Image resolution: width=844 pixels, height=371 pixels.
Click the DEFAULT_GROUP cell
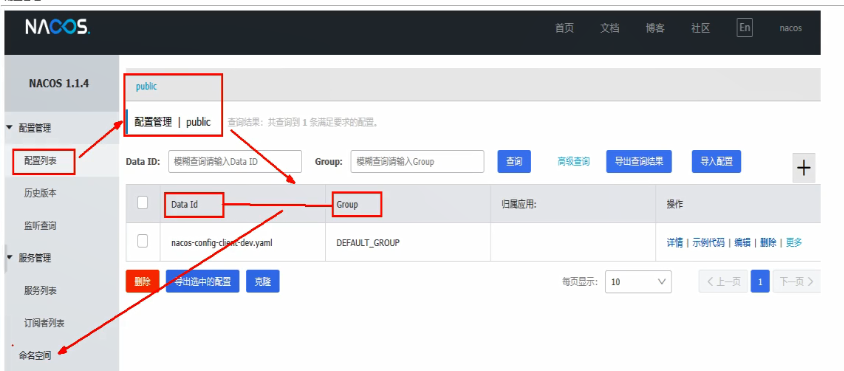[x=368, y=243]
